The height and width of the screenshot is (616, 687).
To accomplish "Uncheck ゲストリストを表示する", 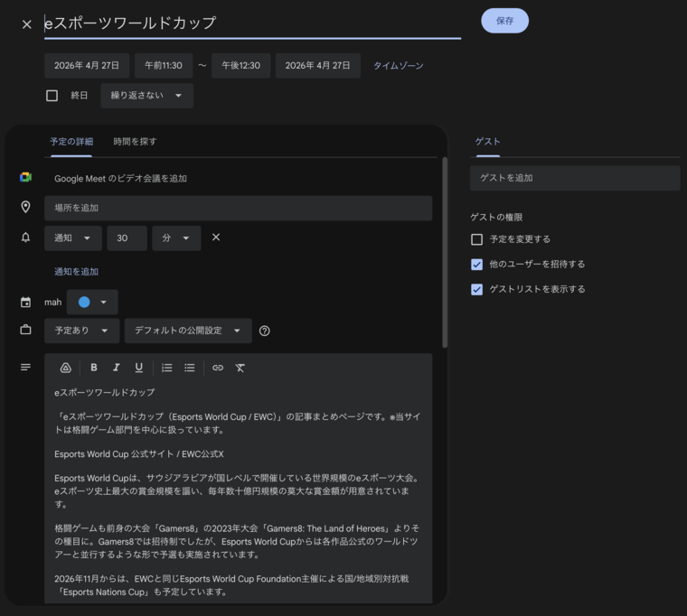I will coord(476,289).
